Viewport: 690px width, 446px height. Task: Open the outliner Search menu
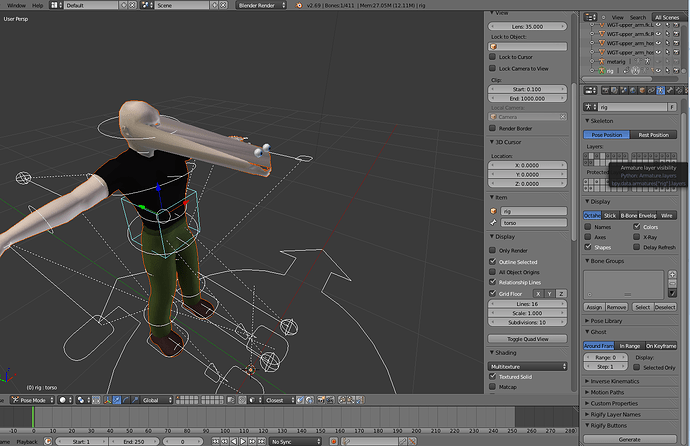(638, 17)
